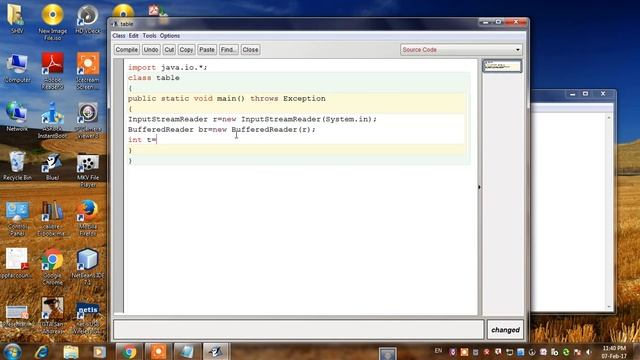Select the IP Camera Viewer desktop icon
640x360 pixels.
[x=88, y=120]
